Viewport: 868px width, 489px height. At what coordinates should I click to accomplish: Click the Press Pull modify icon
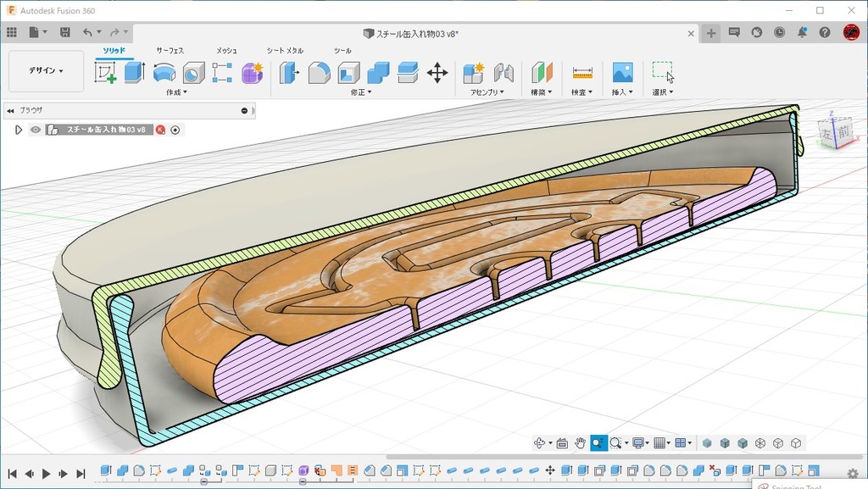pos(290,73)
